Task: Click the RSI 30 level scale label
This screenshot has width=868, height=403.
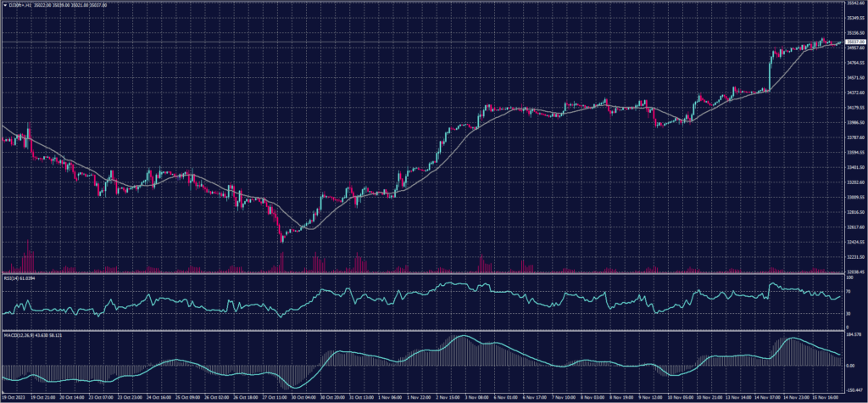Action: pos(850,312)
